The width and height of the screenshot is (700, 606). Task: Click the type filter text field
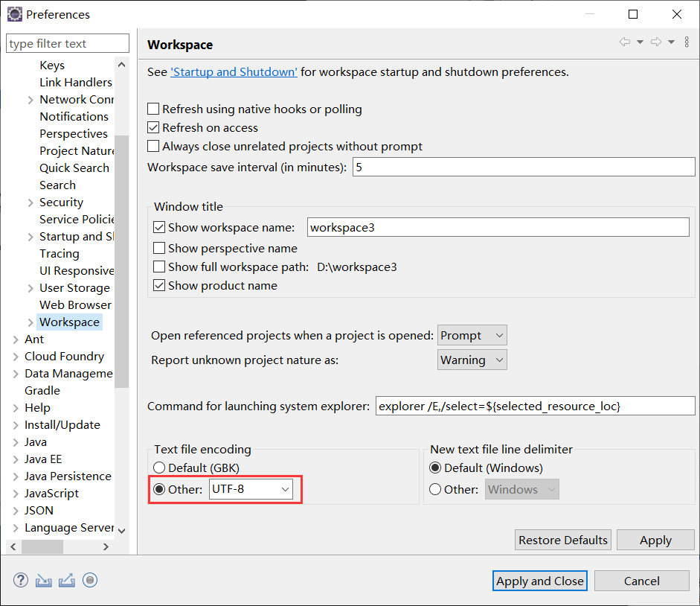point(68,43)
